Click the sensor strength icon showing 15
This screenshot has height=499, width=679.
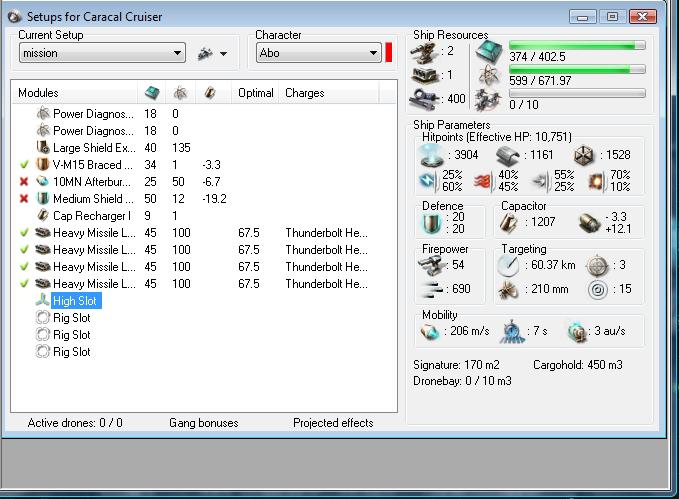pos(598,290)
